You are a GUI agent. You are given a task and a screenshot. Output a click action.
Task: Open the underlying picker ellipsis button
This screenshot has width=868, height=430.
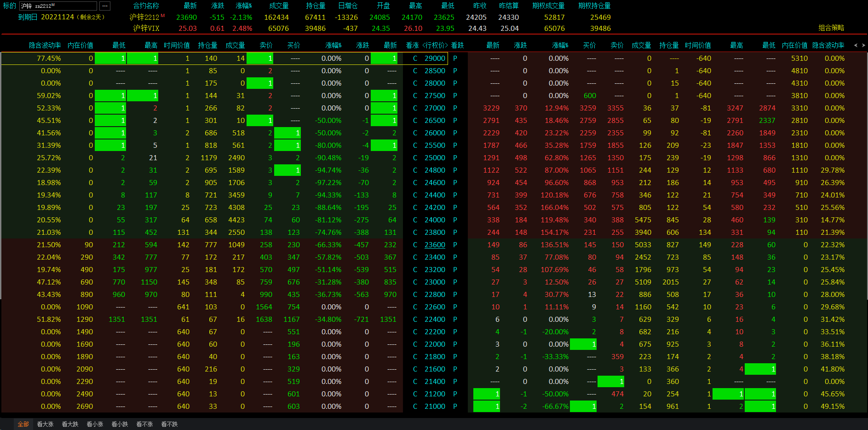[x=105, y=6]
